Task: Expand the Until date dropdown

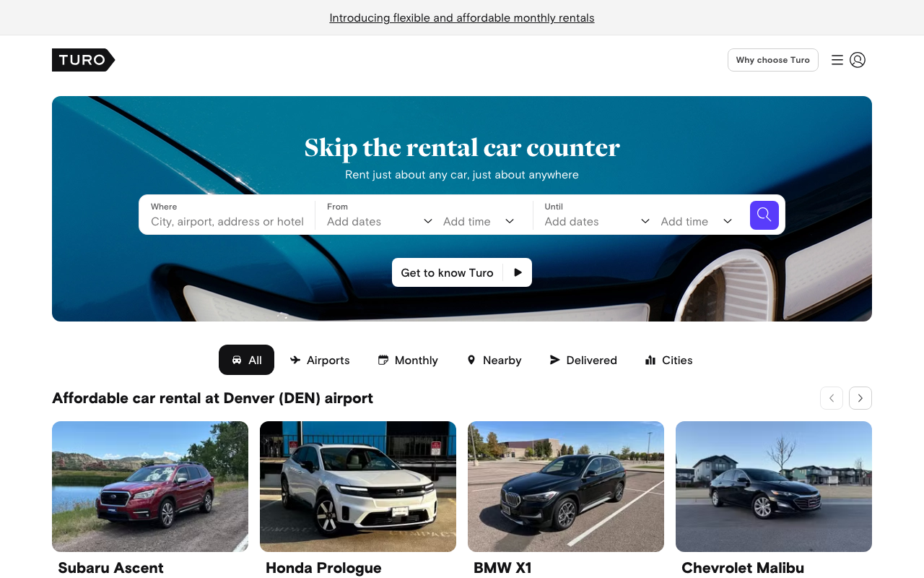Action: [597, 221]
